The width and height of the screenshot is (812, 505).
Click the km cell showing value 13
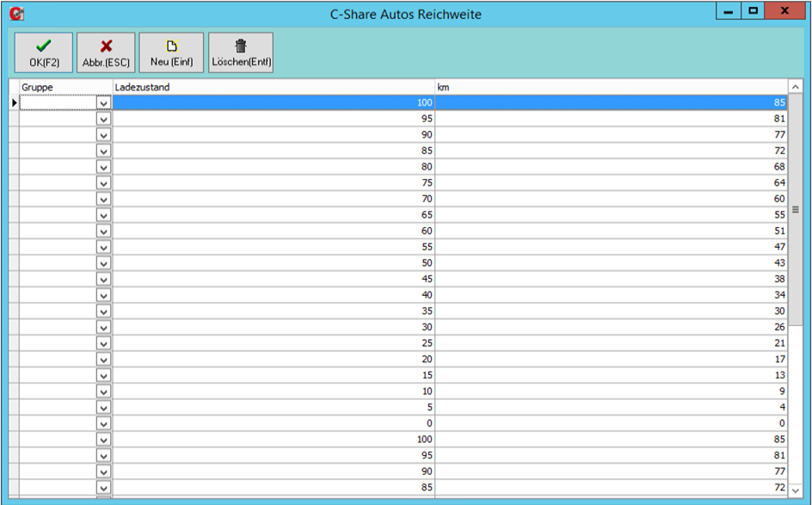click(x=611, y=376)
